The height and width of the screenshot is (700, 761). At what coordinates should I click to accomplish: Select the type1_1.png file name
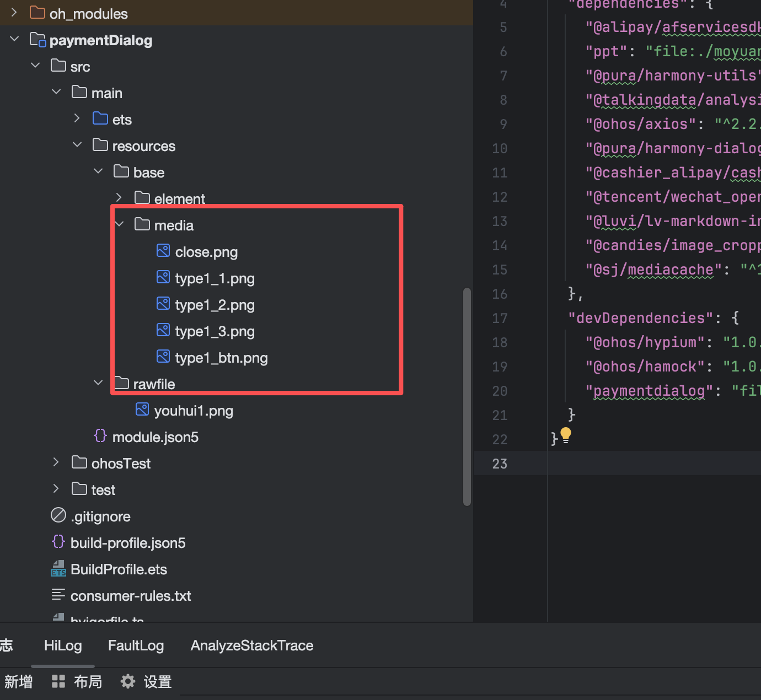click(215, 278)
